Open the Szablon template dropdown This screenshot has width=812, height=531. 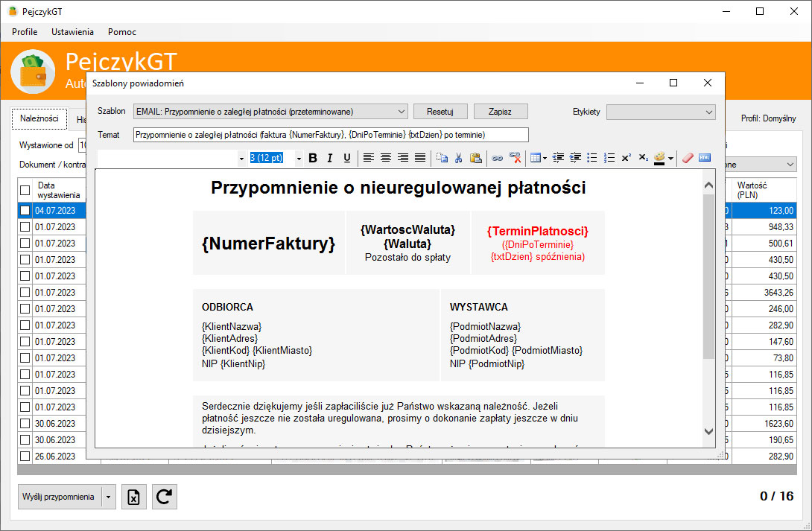point(270,112)
